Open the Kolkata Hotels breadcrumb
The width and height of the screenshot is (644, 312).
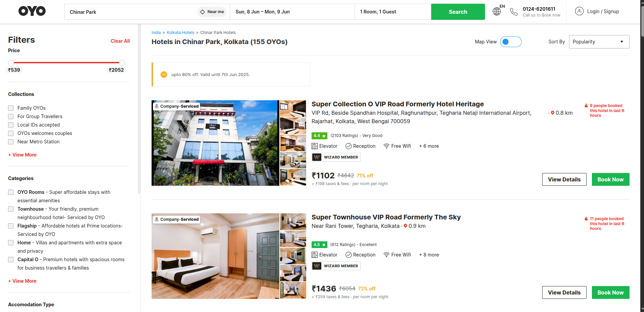click(180, 33)
